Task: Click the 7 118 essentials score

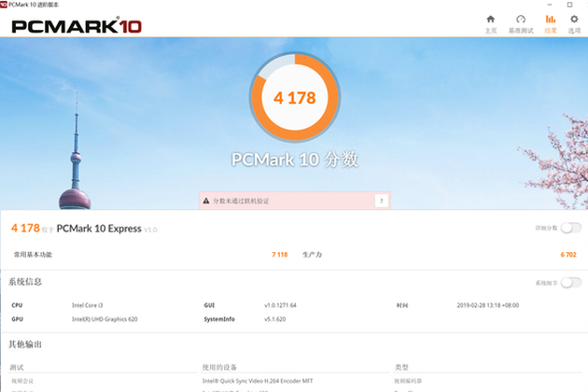Action: tap(280, 255)
